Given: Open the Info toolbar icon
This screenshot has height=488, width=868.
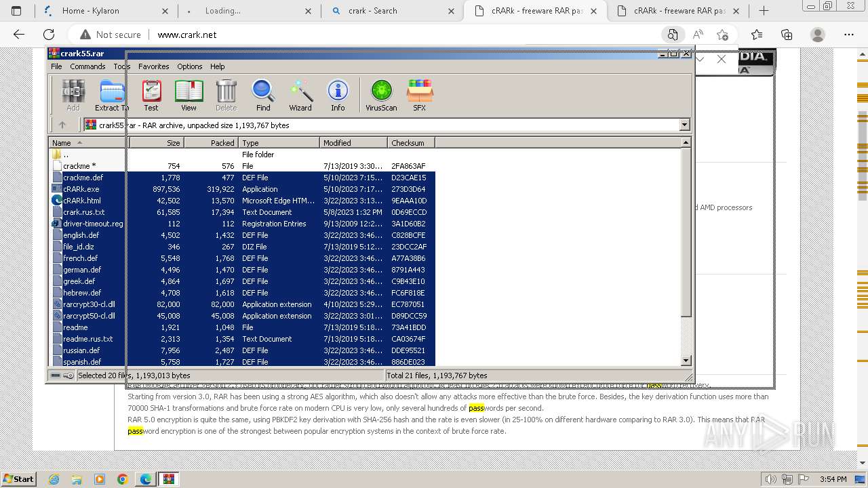Looking at the screenshot, I should [338, 95].
